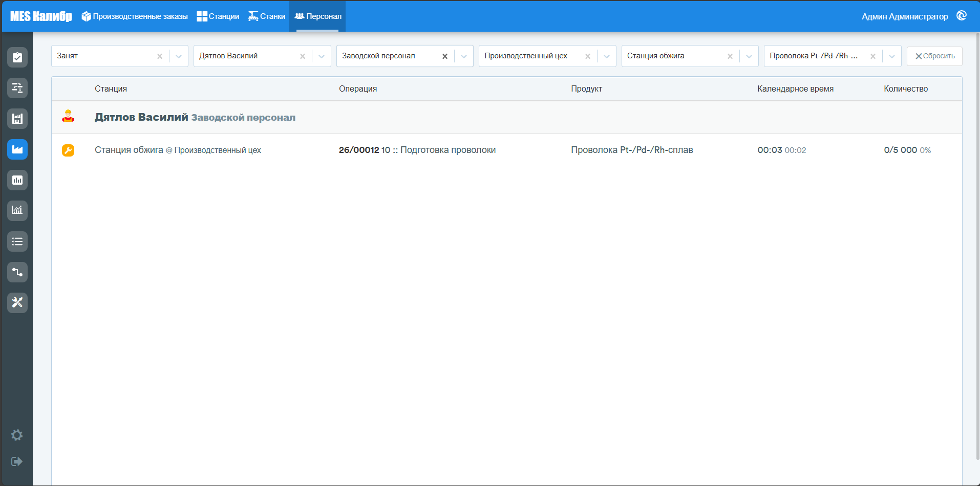Click the Количество column header
The image size is (980, 486).
[905, 89]
